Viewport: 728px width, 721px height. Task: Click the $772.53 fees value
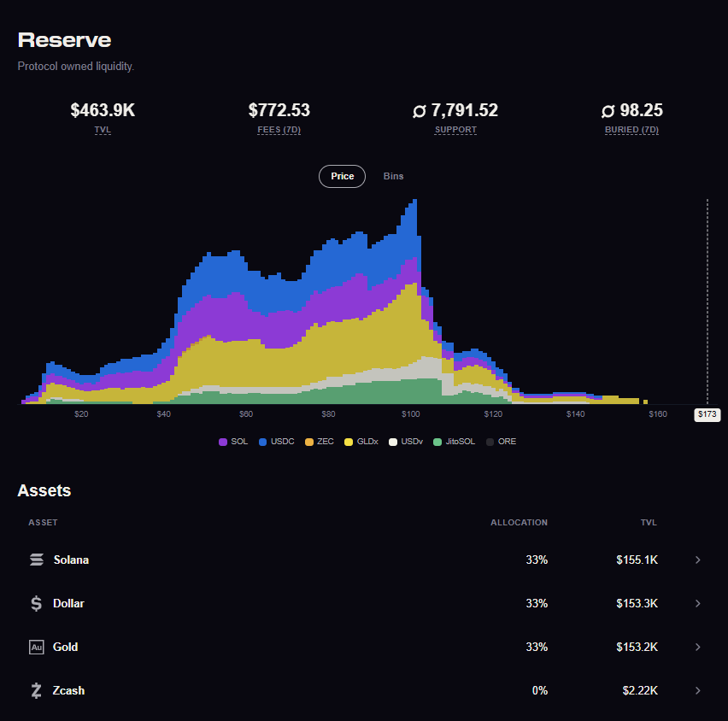(x=279, y=110)
